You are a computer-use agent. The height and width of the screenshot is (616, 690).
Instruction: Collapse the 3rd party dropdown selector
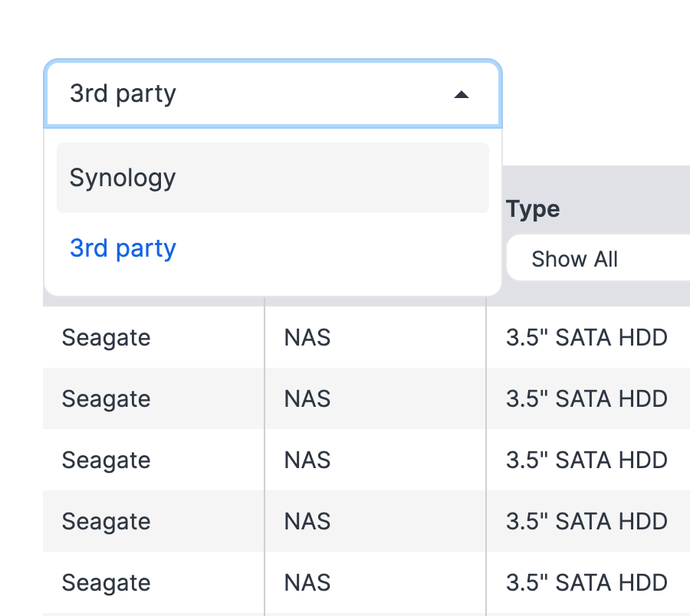tap(273, 93)
